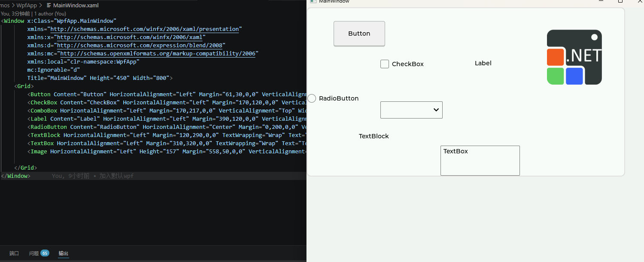
Task: Switch to the 问题 panel tab
Action: [34, 253]
